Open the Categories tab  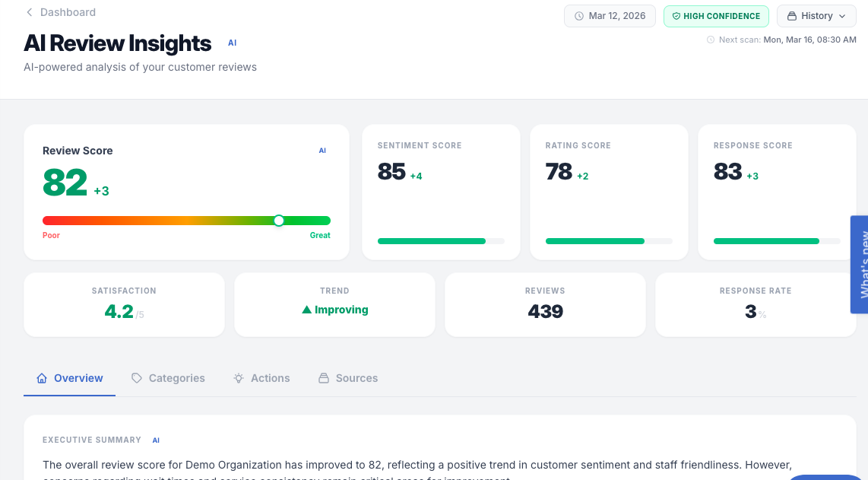169,378
